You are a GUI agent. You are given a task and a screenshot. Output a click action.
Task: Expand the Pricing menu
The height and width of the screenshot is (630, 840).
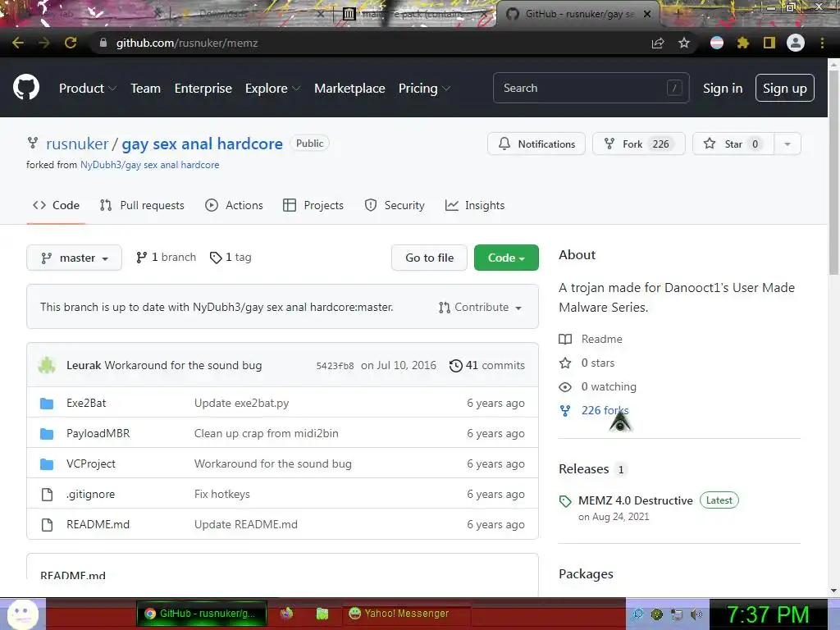point(424,89)
